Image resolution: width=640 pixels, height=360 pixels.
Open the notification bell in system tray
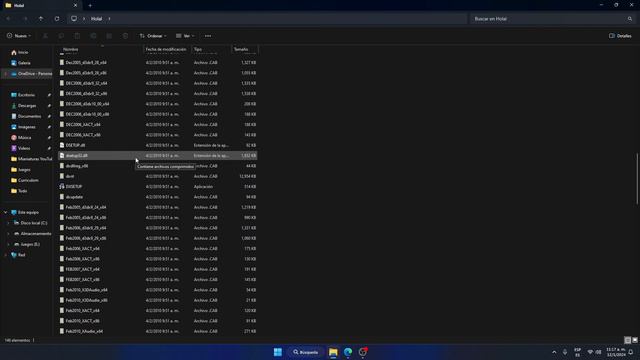tap(631, 352)
